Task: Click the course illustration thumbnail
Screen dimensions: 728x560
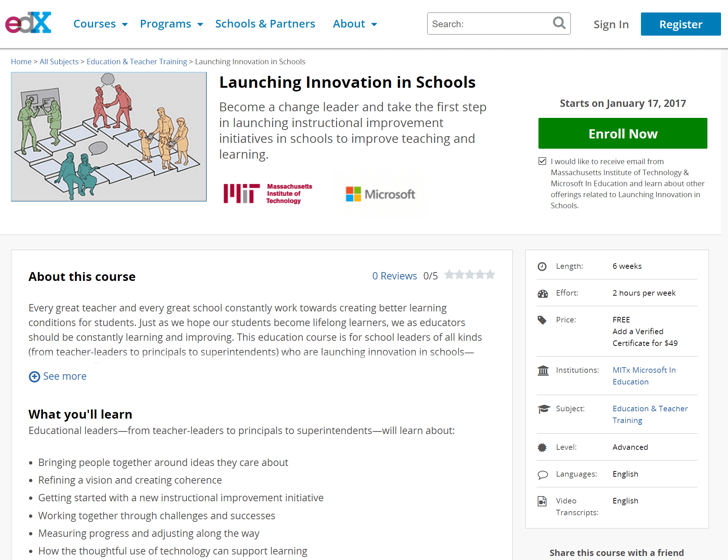Action: tap(109, 137)
